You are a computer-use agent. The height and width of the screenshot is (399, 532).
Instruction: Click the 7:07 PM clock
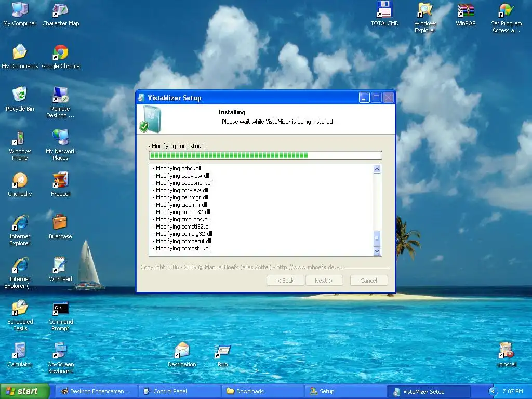click(513, 391)
